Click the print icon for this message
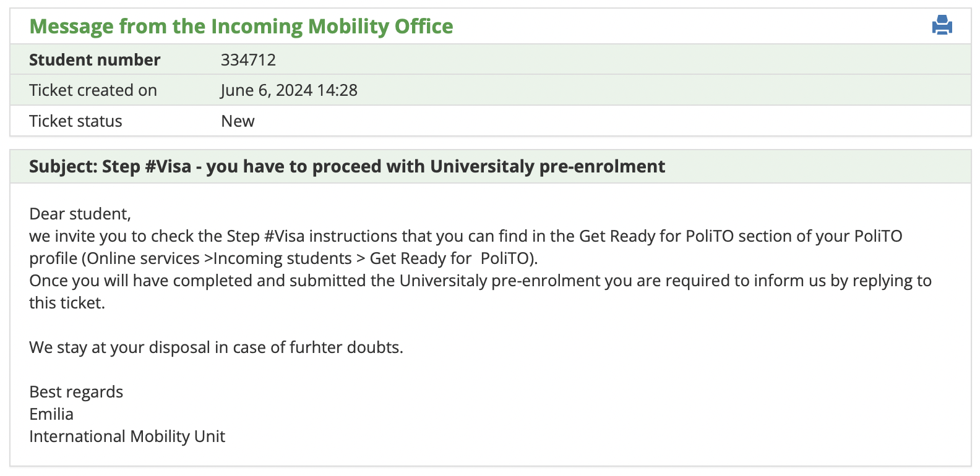980x476 pixels. [942, 25]
